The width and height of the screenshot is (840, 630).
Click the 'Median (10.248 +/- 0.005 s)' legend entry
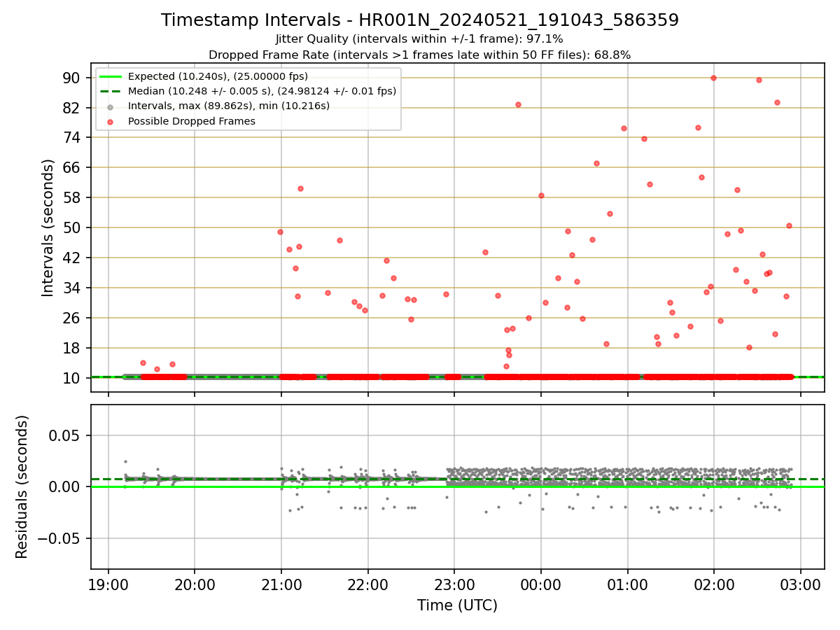click(262, 91)
